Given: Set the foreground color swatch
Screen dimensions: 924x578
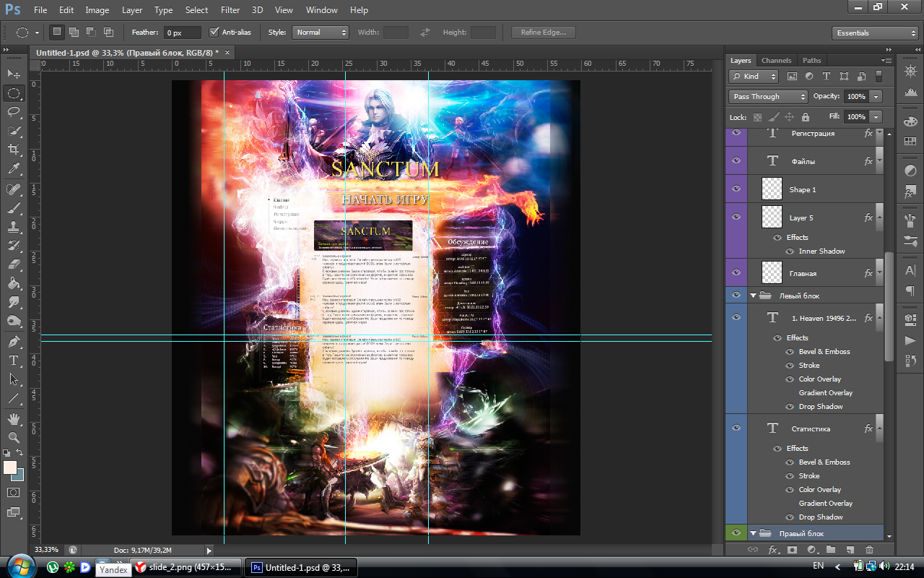Looking at the screenshot, I should click(x=10, y=467).
